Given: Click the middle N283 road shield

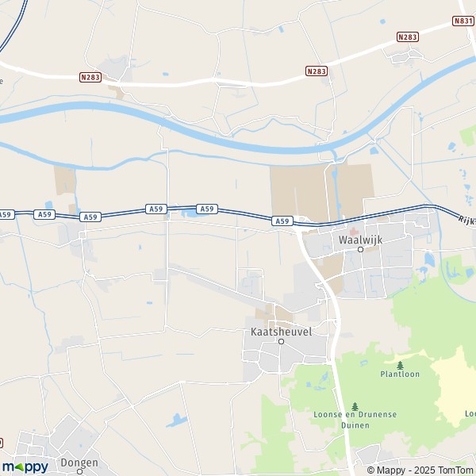Looking at the screenshot, I should point(317,71).
